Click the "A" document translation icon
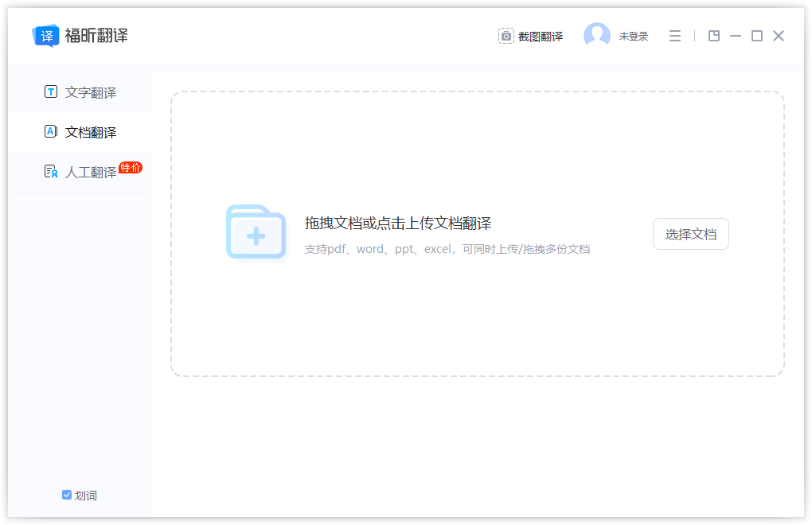 click(x=49, y=131)
